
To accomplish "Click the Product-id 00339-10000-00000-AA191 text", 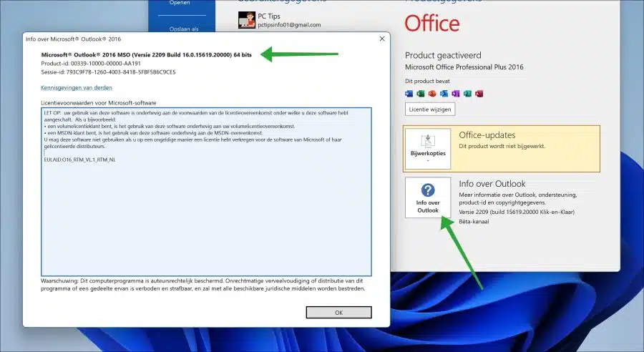I will pyautogui.click(x=91, y=63).
